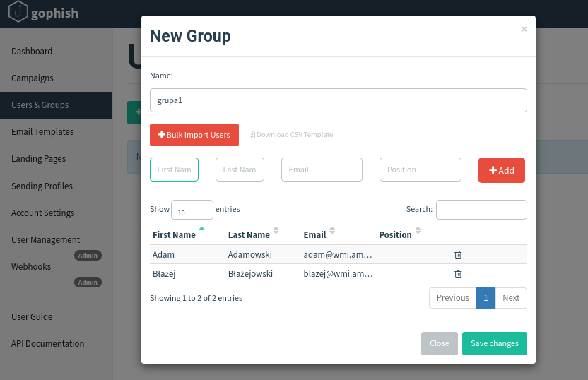588x380 pixels.
Task: Open the Email Templates sidebar item
Action: pos(42,132)
